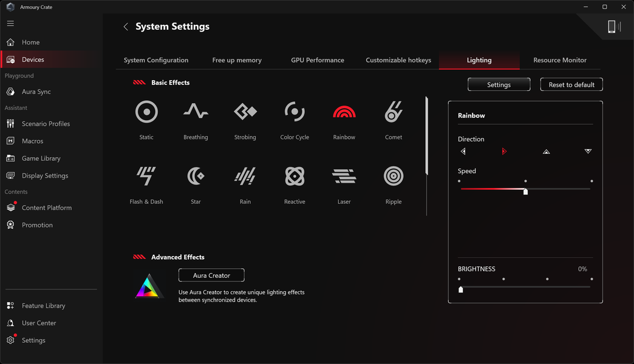
Task: Click the Armoury Crate logo in title bar
Action: click(10, 7)
